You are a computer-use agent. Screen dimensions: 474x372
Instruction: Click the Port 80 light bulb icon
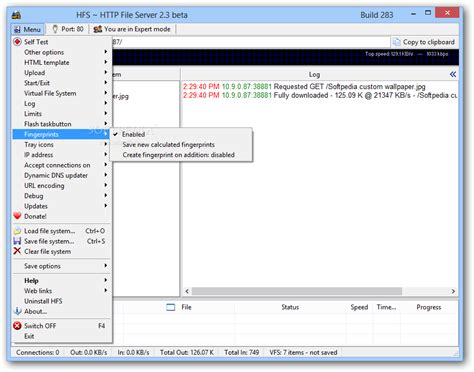point(55,29)
